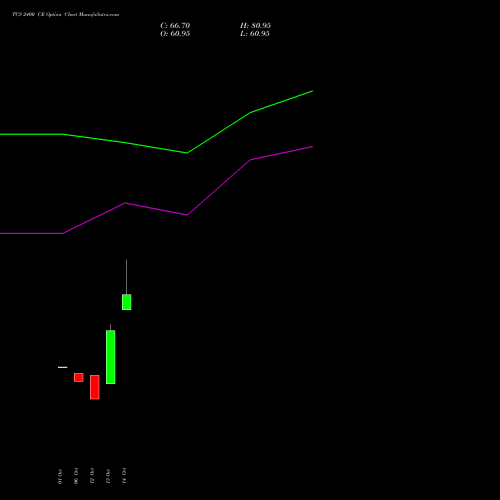Viewport: 500px width, 500px height.
Task: Click the 12 Oct date label
Action: pyautogui.click(x=92, y=476)
